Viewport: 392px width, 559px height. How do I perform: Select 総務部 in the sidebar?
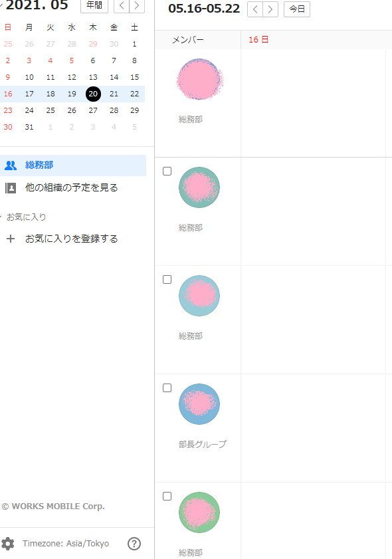tap(73, 166)
